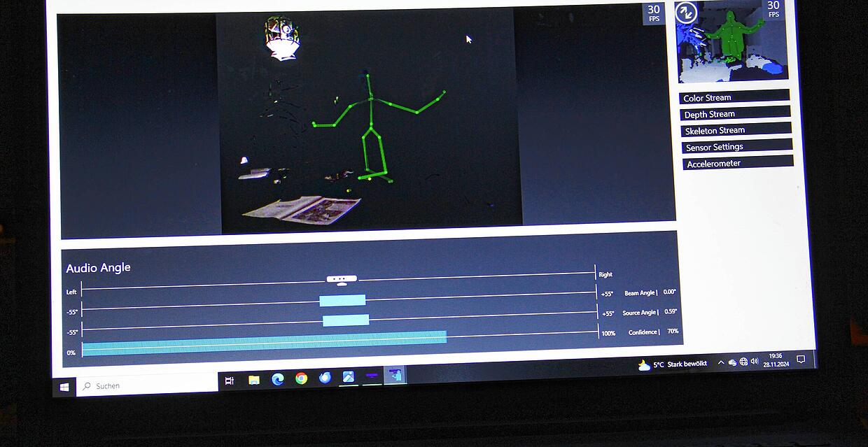Open the Accelerometer view
The width and height of the screenshot is (868, 447).
coord(738,162)
